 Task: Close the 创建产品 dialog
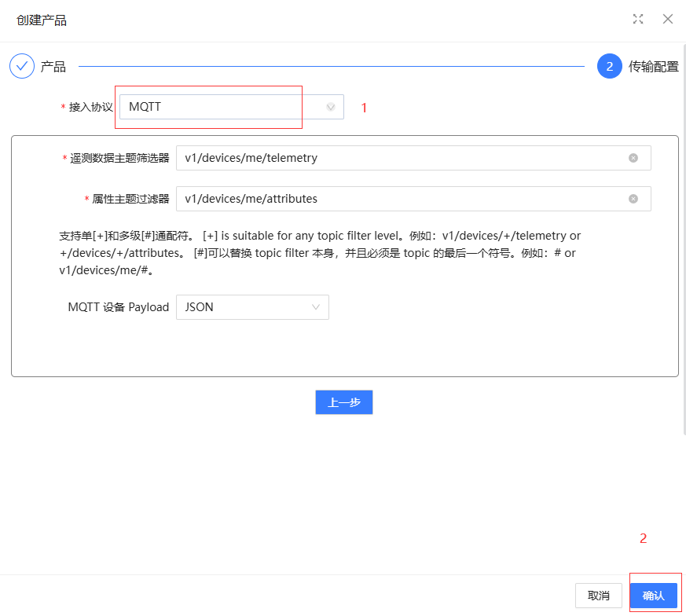[668, 19]
